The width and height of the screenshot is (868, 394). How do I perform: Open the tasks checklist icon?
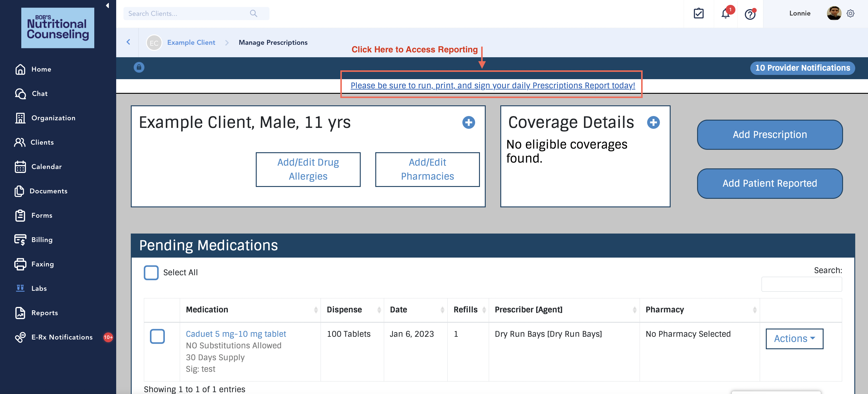699,13
